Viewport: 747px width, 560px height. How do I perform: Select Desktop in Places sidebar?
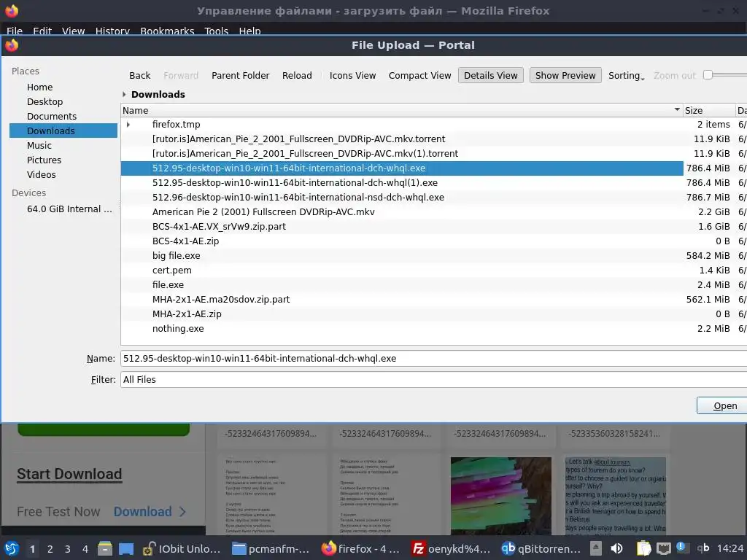[44, 102]
